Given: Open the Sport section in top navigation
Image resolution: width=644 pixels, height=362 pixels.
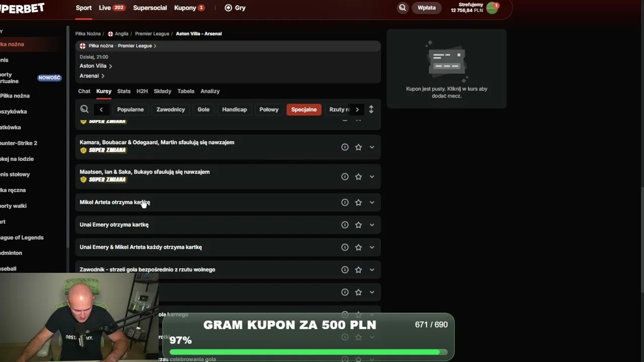Looking at the screenshot, I should click(84, 8).
